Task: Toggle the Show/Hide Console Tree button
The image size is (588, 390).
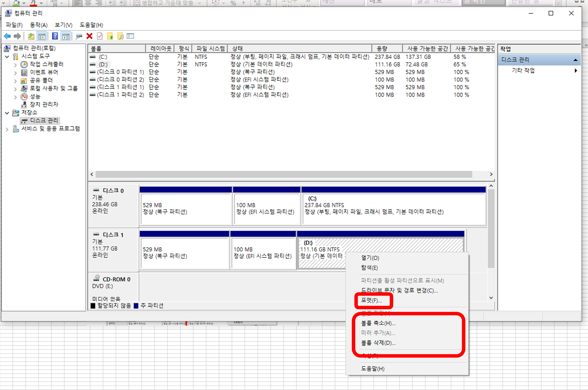Action: pyautogui.click(x=42, y=36)
